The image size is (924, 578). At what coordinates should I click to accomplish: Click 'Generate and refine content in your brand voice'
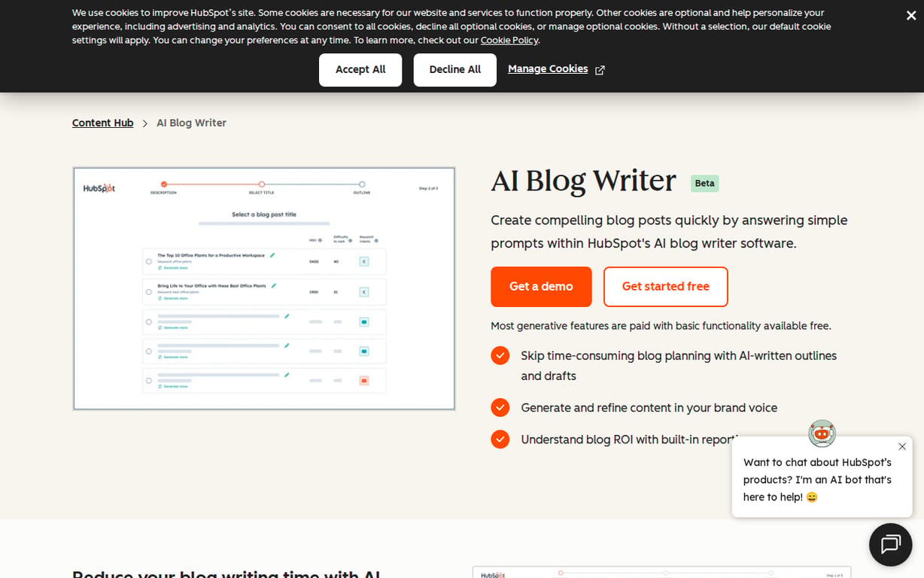click(x=649, y=408)
